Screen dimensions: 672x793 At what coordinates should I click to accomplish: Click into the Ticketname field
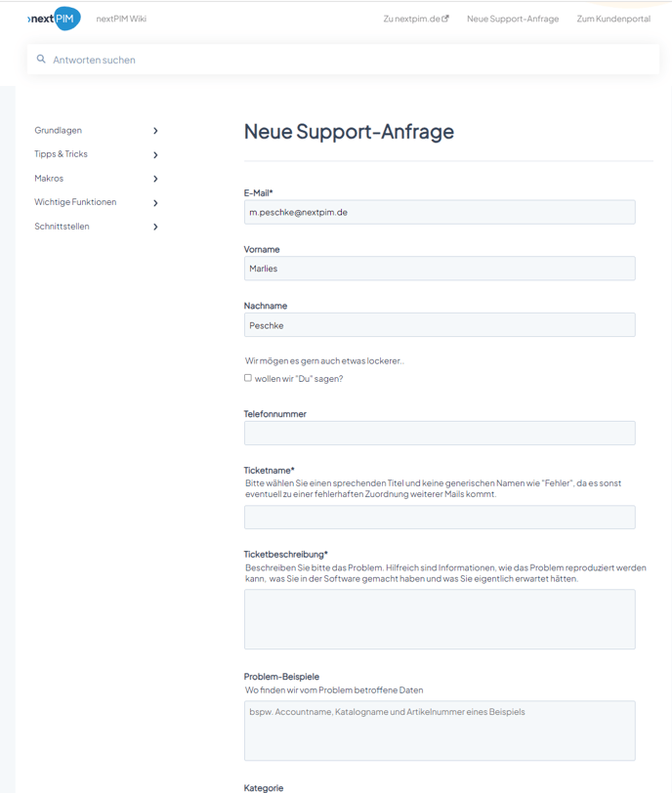click(440, 517)
